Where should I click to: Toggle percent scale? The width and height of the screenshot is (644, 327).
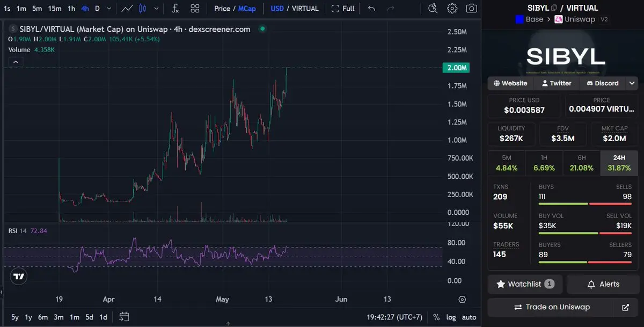tap(436, 317)
